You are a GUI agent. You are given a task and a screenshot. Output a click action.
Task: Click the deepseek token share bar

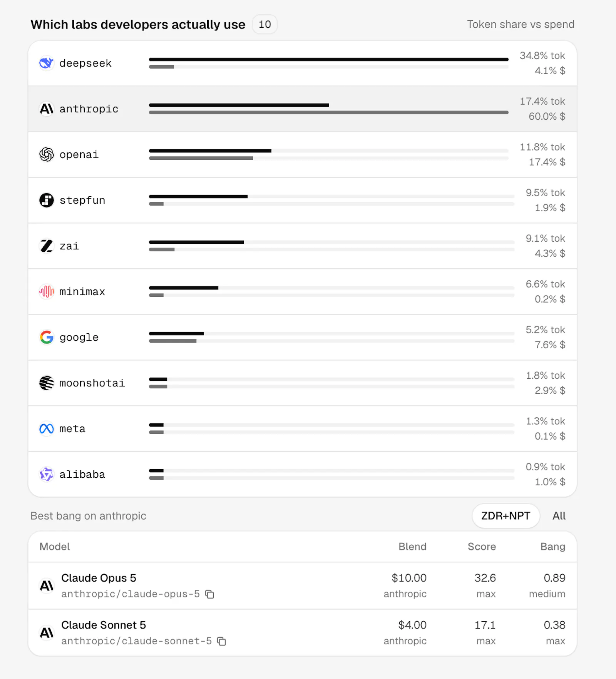(x=329, y=59)
